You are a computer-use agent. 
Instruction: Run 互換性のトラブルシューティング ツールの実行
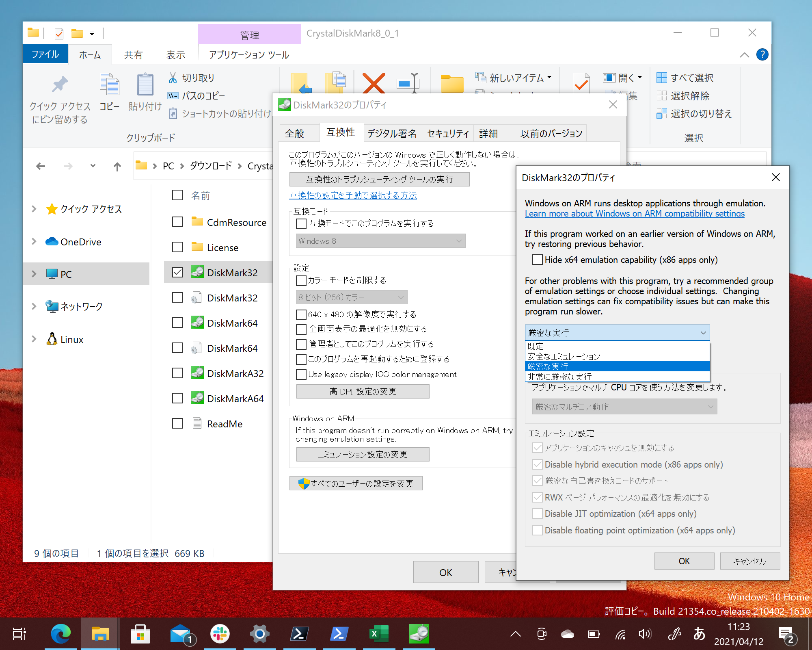coord(379,179)
